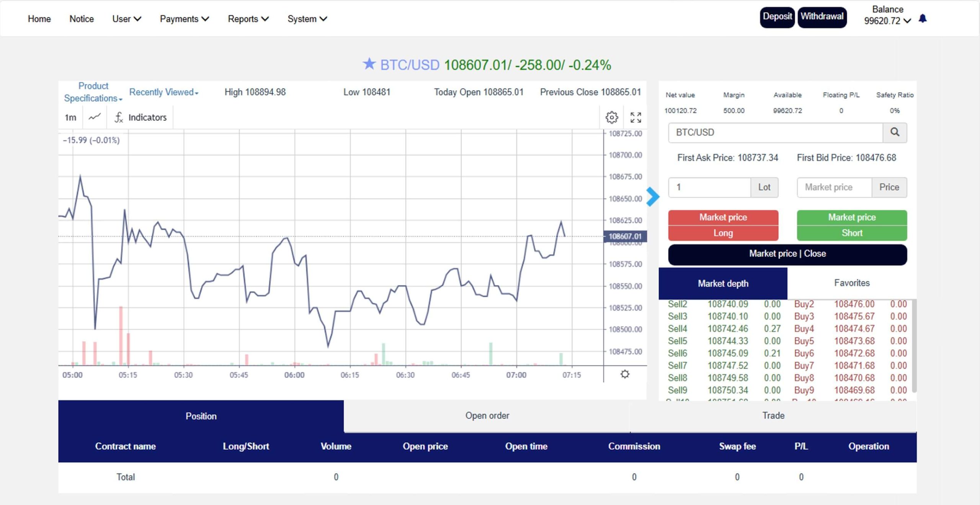Open axis settings gear below price scale
980x505 pixels.
click(625, 374)
